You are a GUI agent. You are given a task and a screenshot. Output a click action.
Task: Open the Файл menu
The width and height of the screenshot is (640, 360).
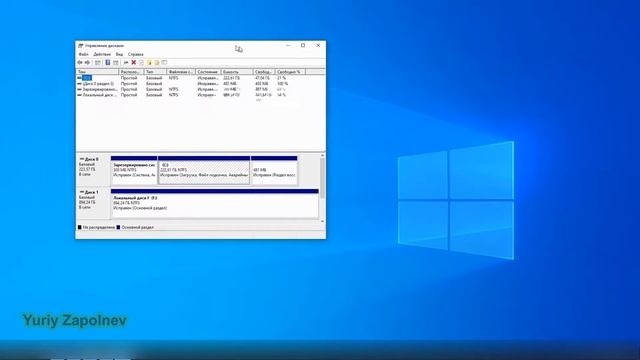point(83,54)
